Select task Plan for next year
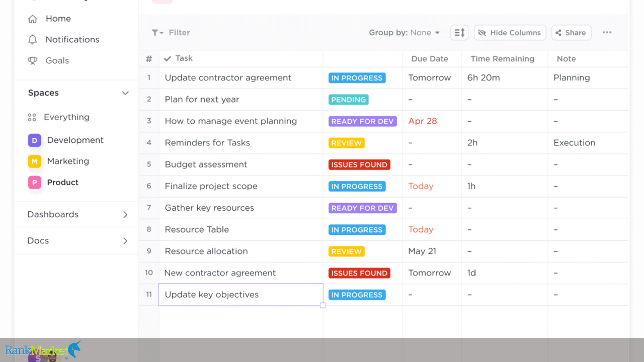The width and height of the screenshot is (644, 362). click(x=202, y=100)
